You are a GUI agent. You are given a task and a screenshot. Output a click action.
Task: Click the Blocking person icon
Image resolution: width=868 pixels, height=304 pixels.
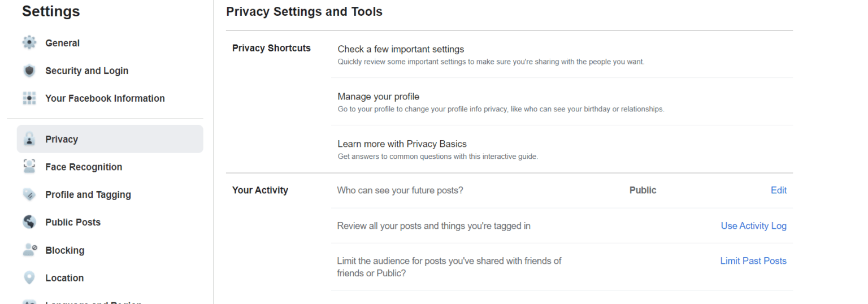coord(29,250)
